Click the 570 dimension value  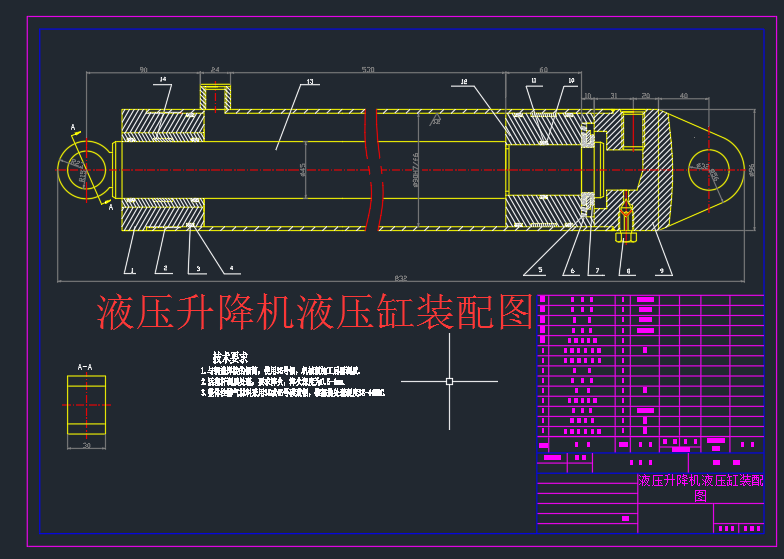click(368, 70)
